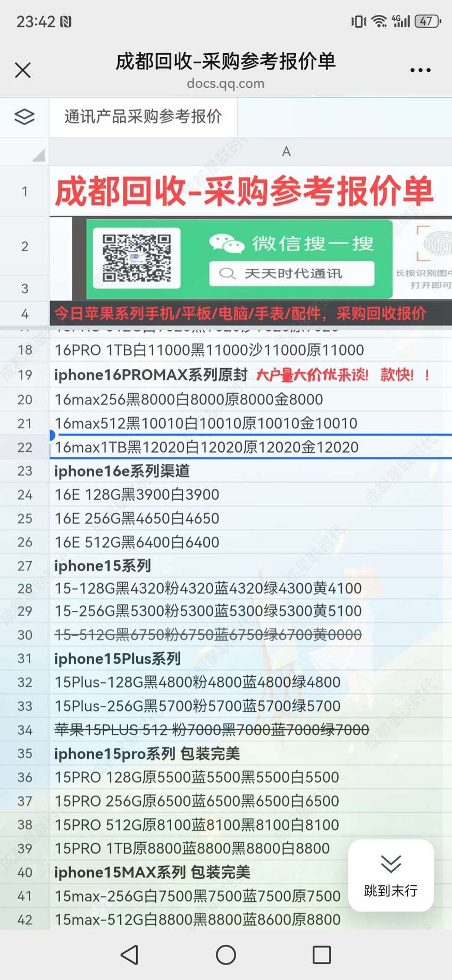
Task: Select the cell iphone16PROMAX系列原封
Action: point(250,375)
